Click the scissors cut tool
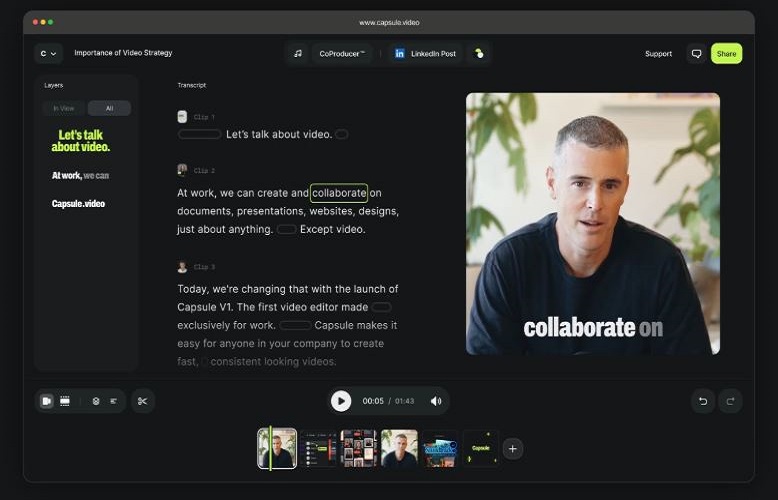 [x=143, y=401]
